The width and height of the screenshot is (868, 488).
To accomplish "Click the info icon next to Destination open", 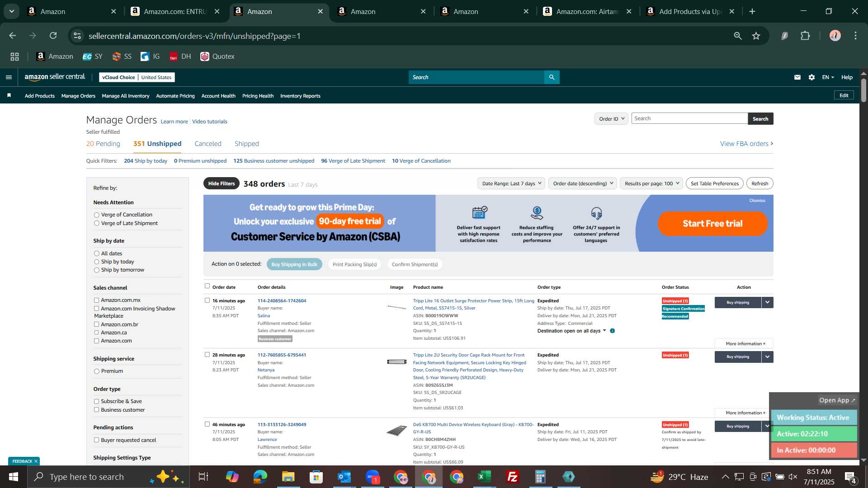I will [x=612, y=331].
